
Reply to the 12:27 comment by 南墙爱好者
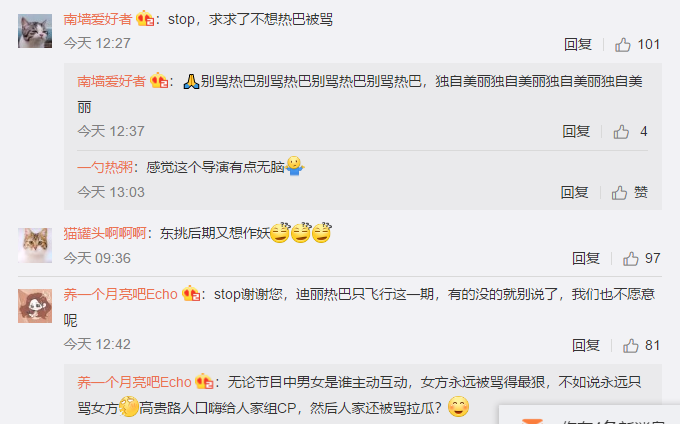point(578,44)
